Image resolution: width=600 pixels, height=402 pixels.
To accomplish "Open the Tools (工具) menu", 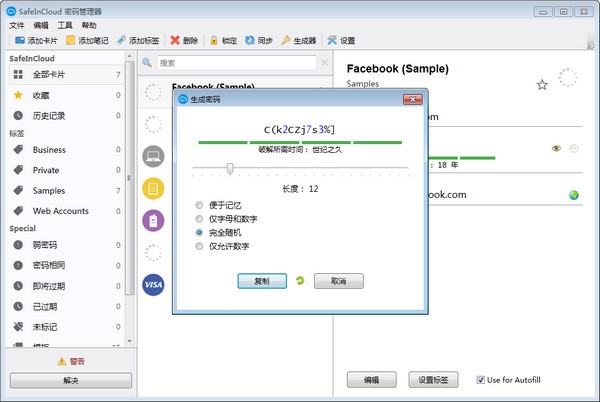I will [65, 25].
